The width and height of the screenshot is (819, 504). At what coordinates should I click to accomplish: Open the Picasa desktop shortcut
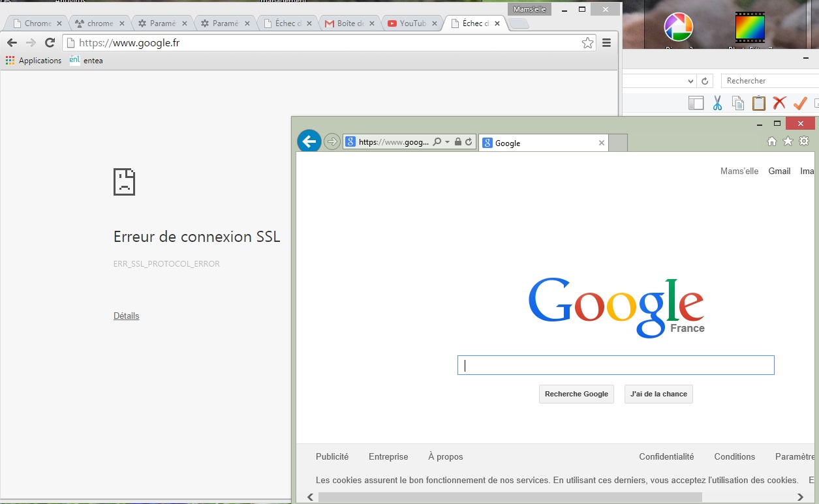pos(678,29)
